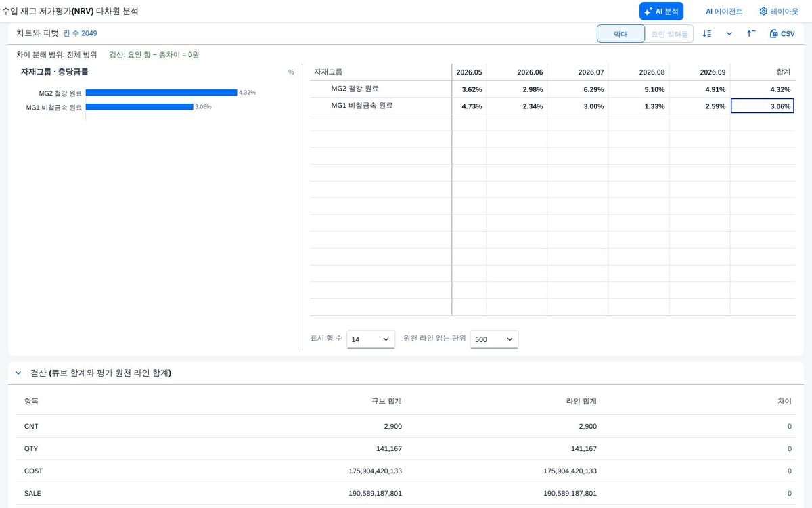
Task: Click the 6.29% cell for 2026.07
Action: (x=577, y=89)
